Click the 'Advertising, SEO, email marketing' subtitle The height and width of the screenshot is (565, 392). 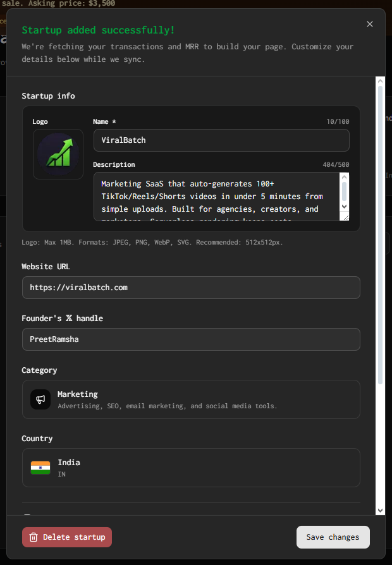(x=168, y=406)
